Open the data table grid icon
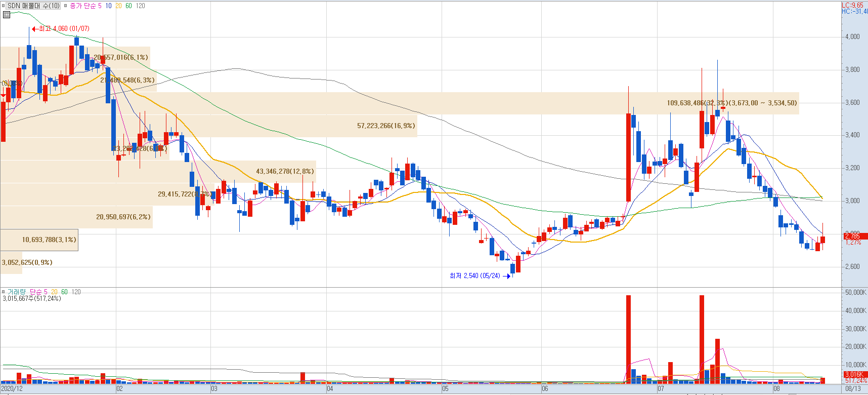 [7, 14]
